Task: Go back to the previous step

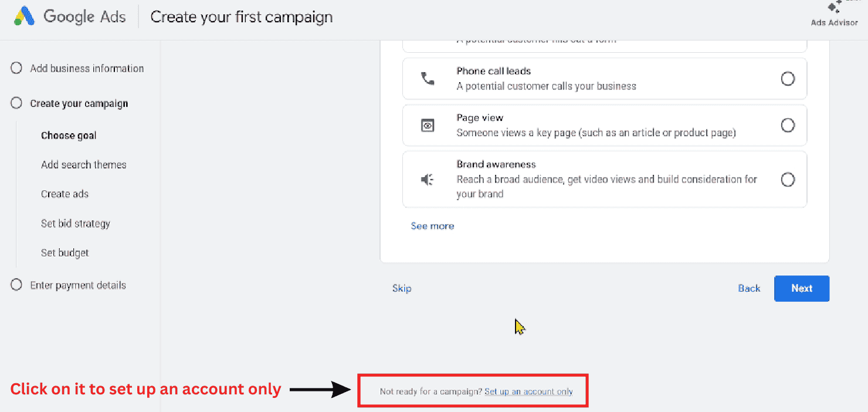Action: (x=749, y=288)
